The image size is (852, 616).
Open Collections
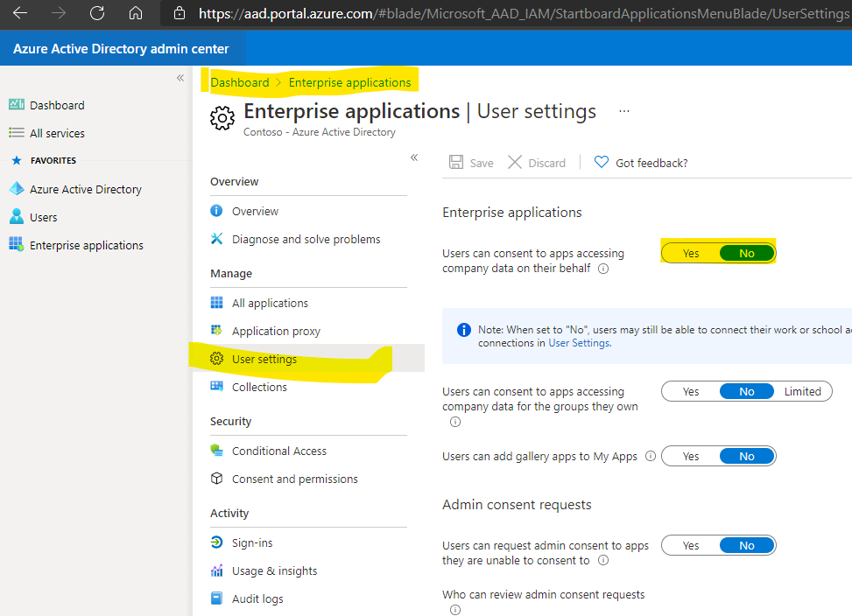(x=259, y=387)
